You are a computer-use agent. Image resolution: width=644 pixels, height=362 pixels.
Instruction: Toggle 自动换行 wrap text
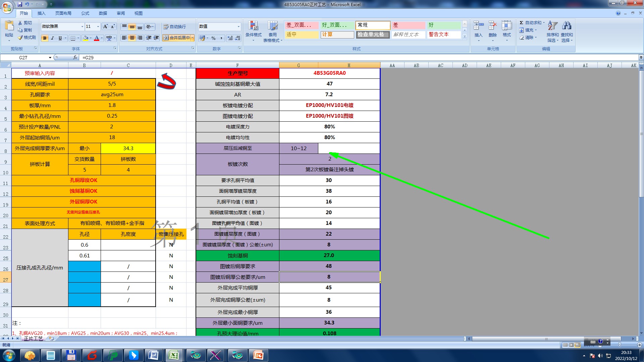coord(174,26)
